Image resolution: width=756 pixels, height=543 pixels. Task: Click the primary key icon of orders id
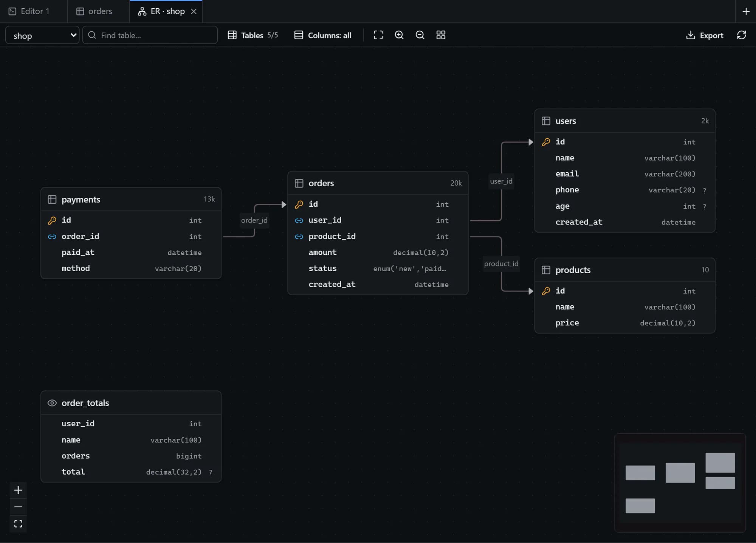(x=299, y=204)
